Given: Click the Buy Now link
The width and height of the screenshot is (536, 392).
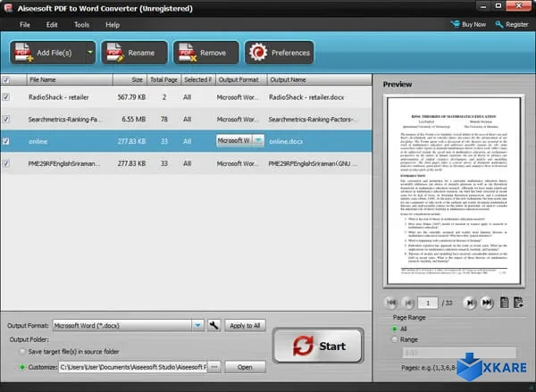Looking at the screenshot, I should (x=469, y=25).
